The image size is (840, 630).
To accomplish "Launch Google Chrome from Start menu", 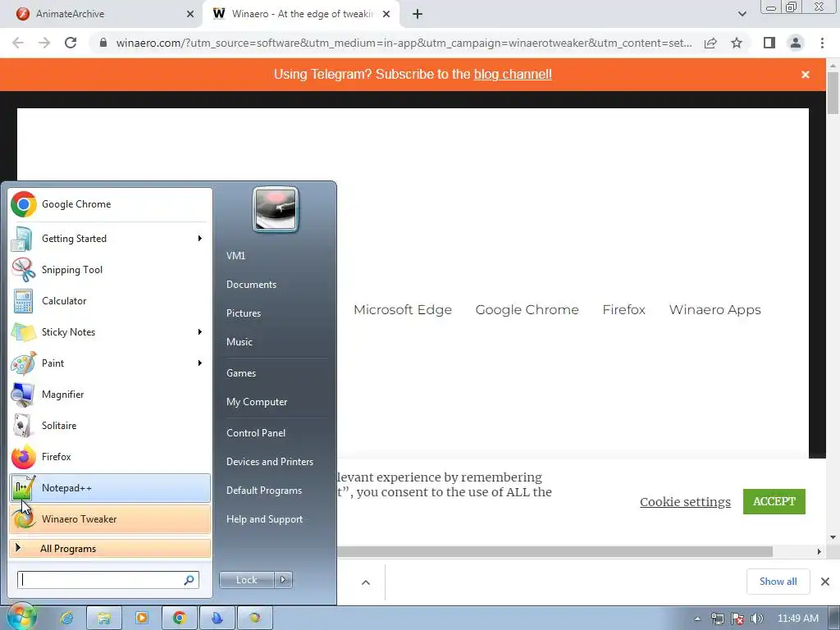I will [x=110, y=204].
